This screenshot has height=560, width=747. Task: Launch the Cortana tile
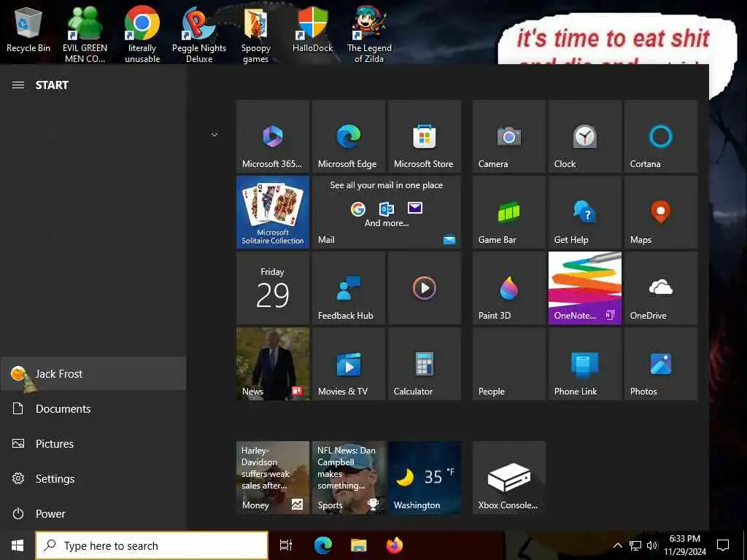(x=661, y=136)
